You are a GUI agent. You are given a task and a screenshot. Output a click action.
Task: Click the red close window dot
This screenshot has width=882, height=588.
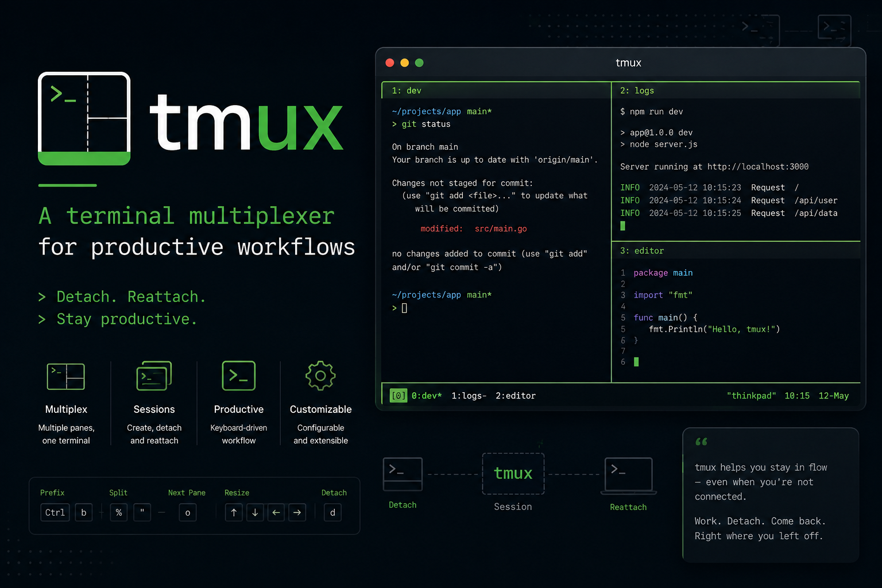[390, 63]
